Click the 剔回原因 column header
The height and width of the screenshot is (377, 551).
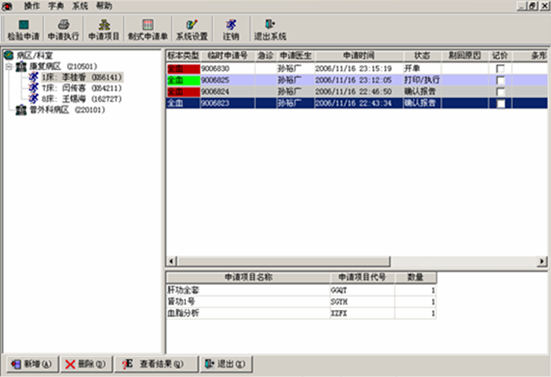coord(465,56)
